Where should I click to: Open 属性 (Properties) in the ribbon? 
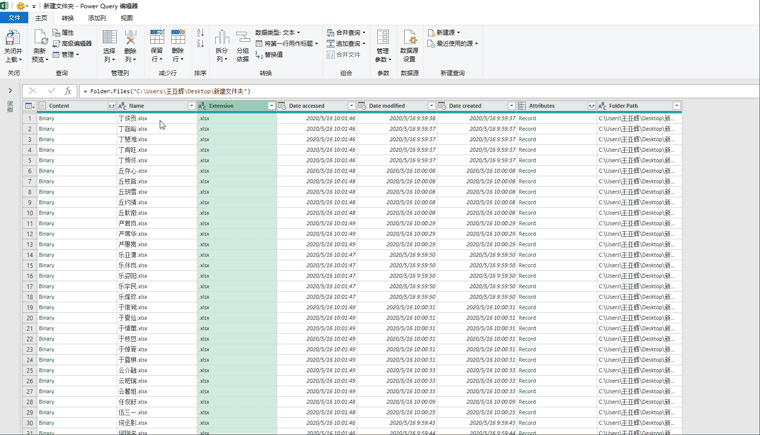click(63, 32)
